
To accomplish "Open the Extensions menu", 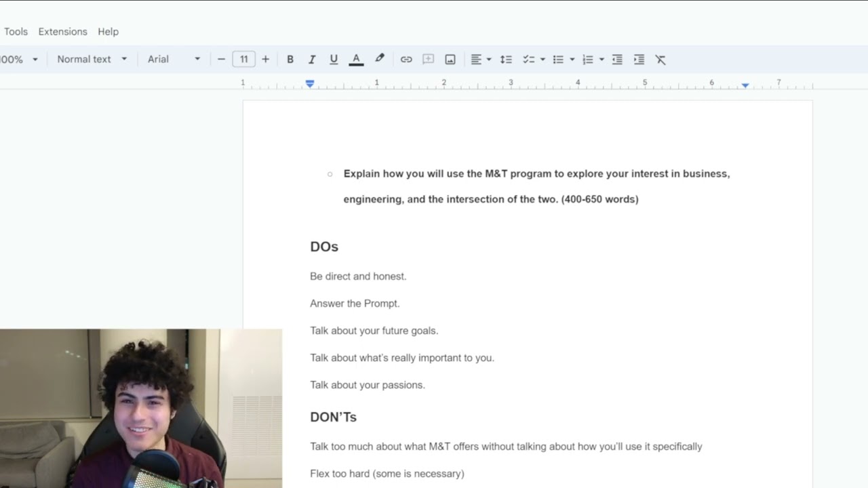I will click(62, 32).
